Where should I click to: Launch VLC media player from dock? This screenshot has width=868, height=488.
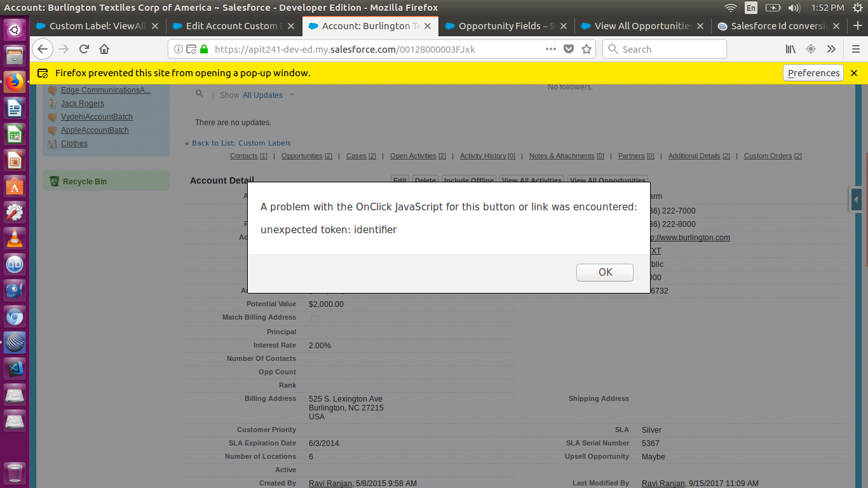(15, 238)
